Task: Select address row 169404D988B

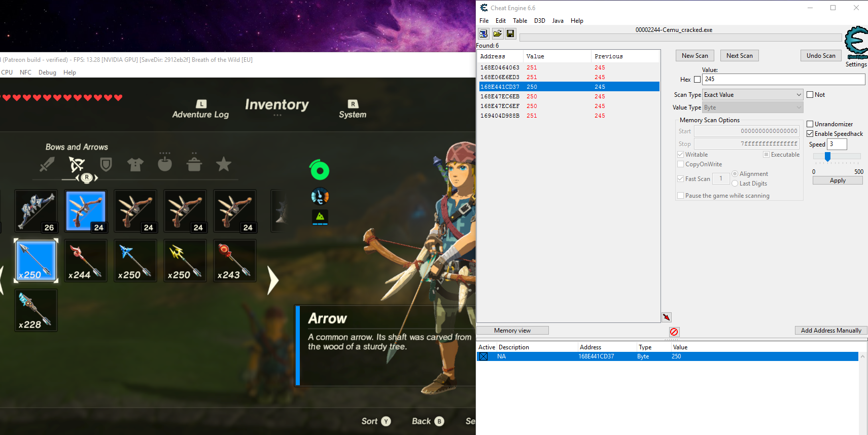Action: click(x=569, y=116)
